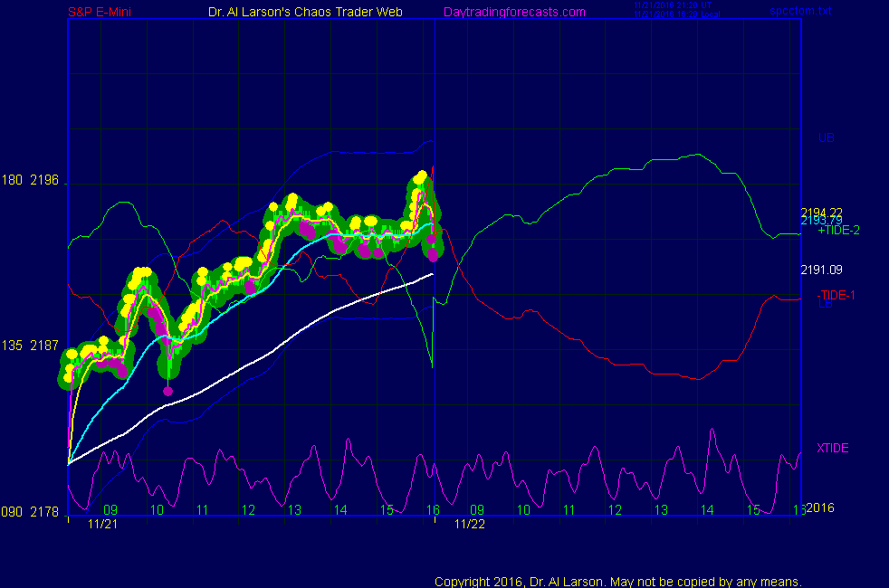Click the cyan price value '2193.79'
Screen dimensions: 889x588
click(x=821, y=221)
